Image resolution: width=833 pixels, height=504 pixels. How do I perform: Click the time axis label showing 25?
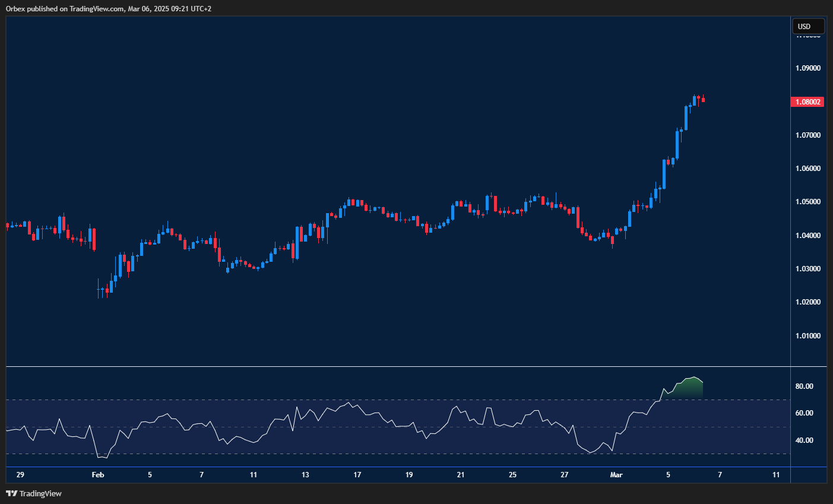coord(512,475)
